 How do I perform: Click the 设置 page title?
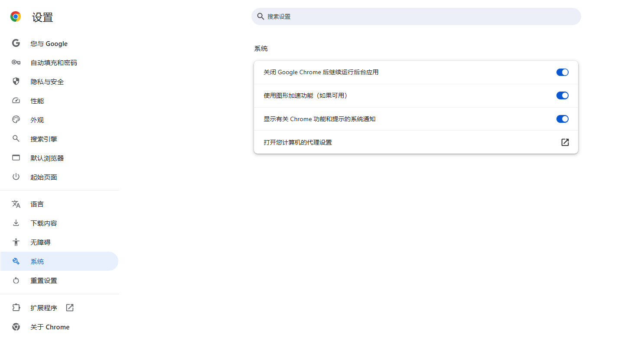point(42,17)
